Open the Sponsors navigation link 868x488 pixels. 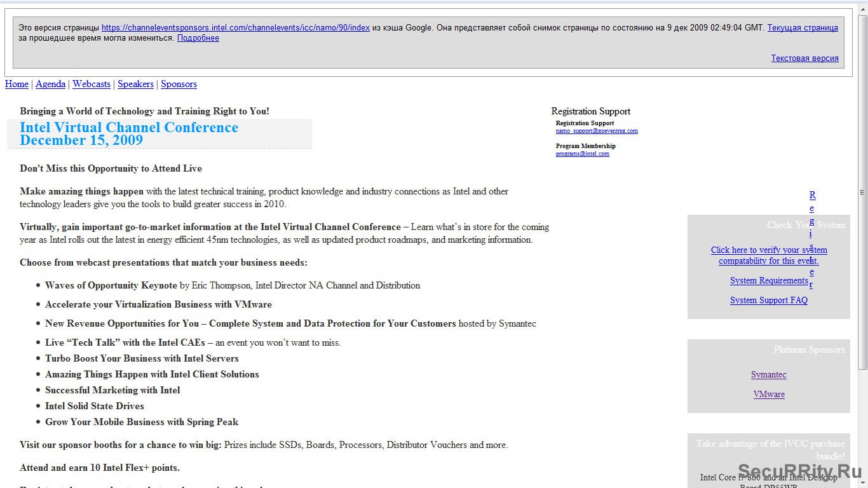[179, 84]
